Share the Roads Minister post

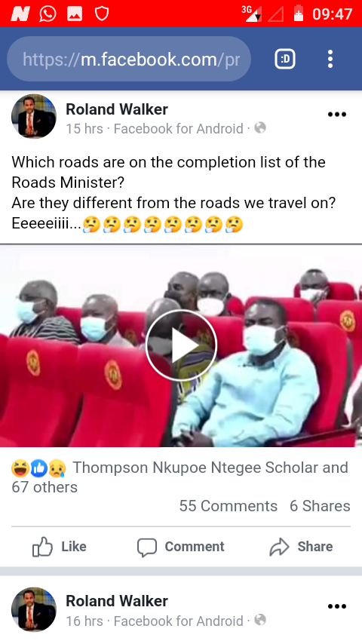coord(301,547)
